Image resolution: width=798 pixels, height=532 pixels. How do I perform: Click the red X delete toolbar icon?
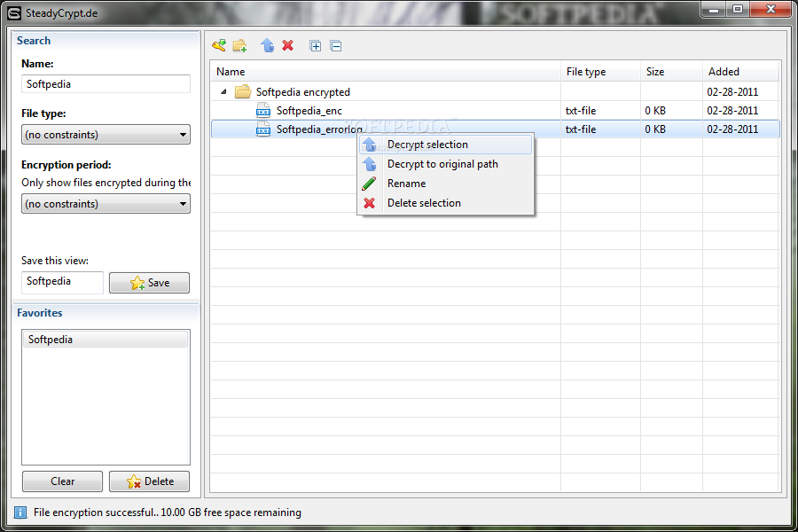pos(287,46)
